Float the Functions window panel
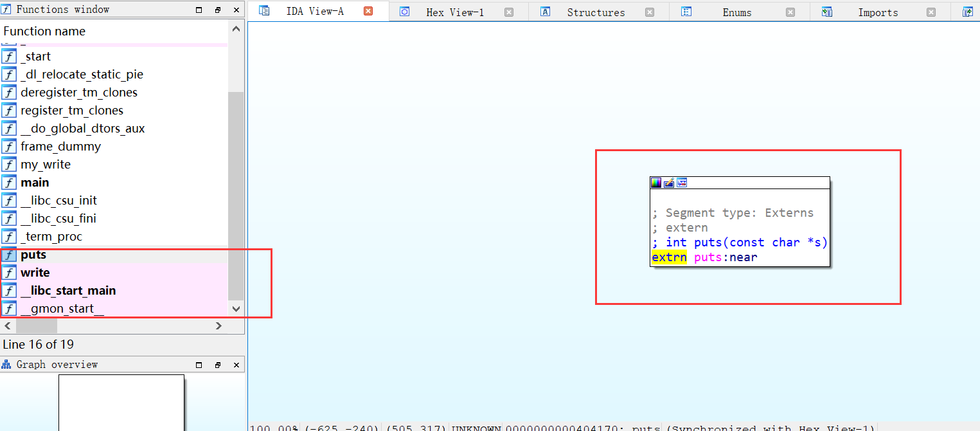980x431 pixels. (217, 10)
